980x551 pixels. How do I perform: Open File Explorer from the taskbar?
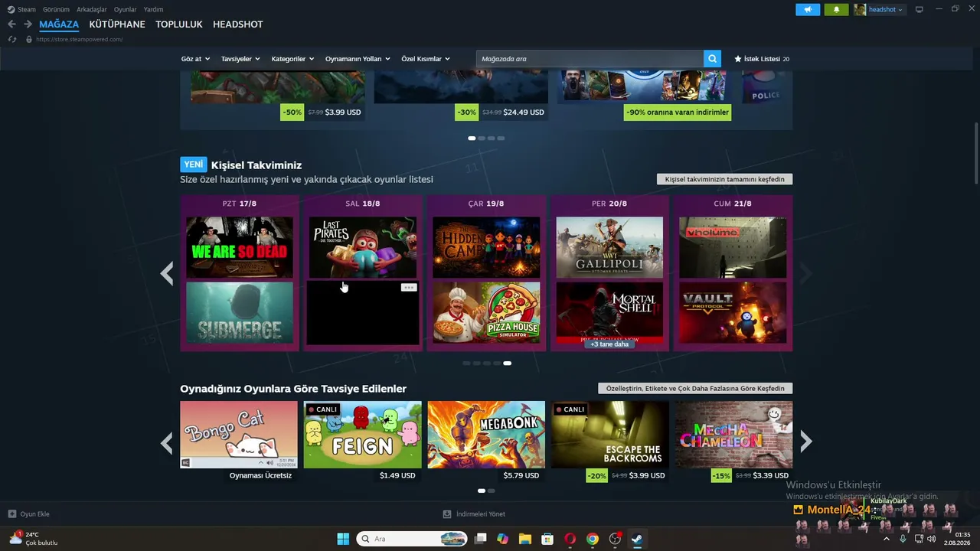(x=525, y=539)
